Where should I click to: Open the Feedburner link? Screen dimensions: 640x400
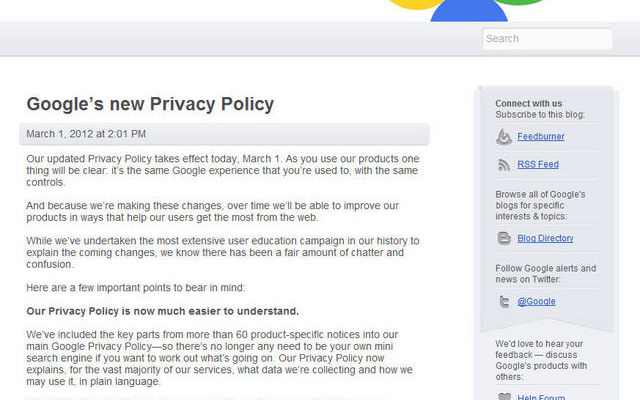[541, 137]
